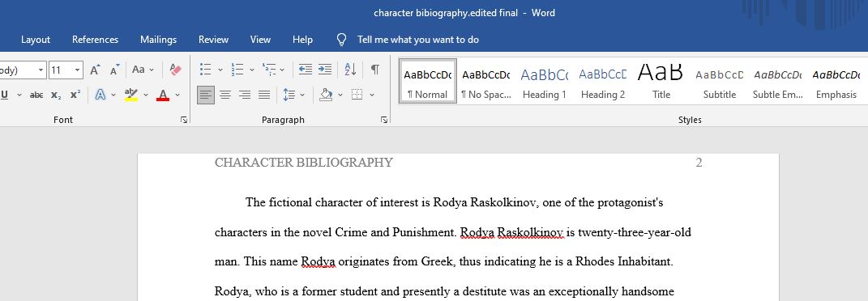Click the Tell me lightbulb icon

pos(341,40)
